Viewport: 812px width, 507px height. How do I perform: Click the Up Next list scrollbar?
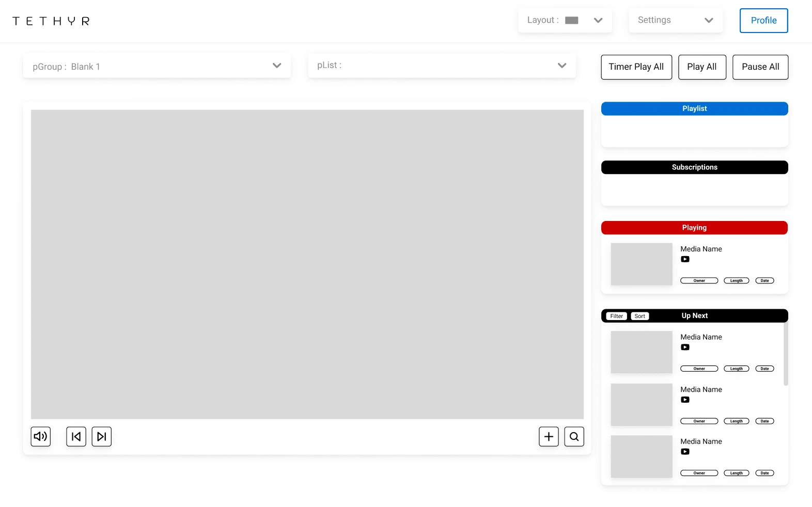(x=786, y=355)
